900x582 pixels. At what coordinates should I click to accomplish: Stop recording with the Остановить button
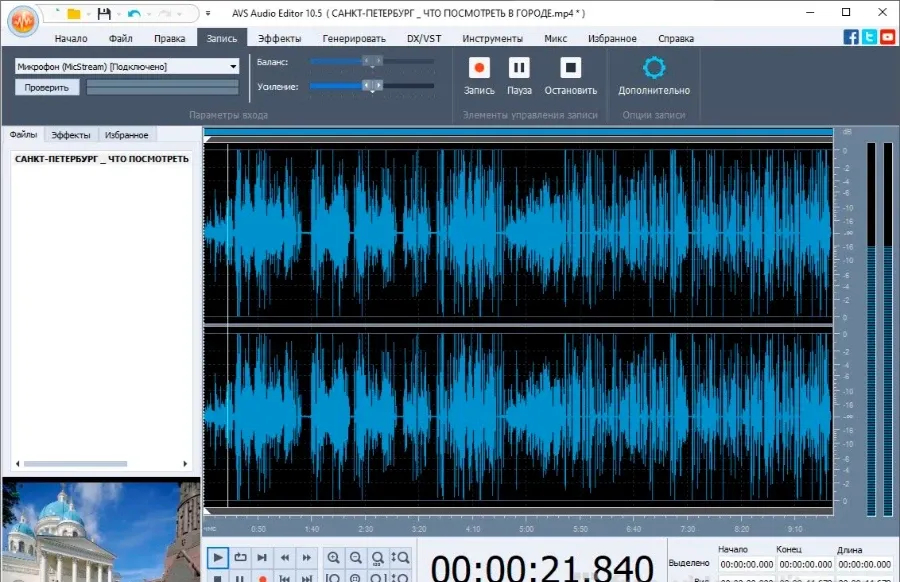571,76
